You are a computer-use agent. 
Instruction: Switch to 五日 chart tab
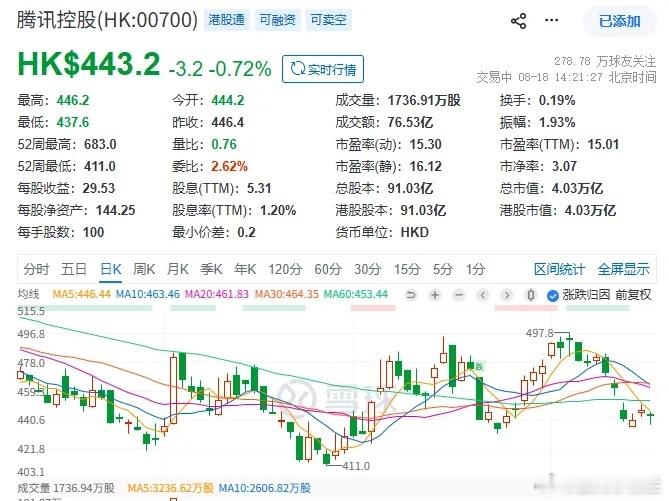pos(74,269)
